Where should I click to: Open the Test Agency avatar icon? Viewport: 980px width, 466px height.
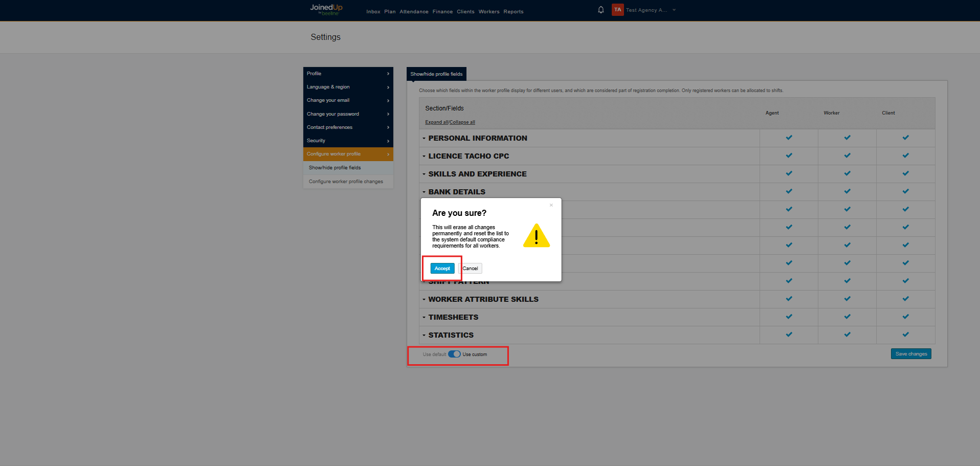click(617, 9)
